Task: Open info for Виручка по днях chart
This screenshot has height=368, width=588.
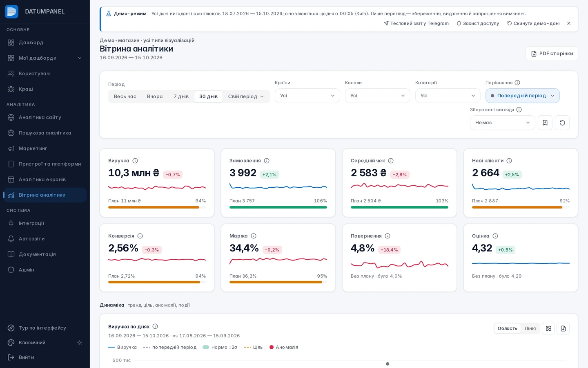Action: (x=155, y=326)
